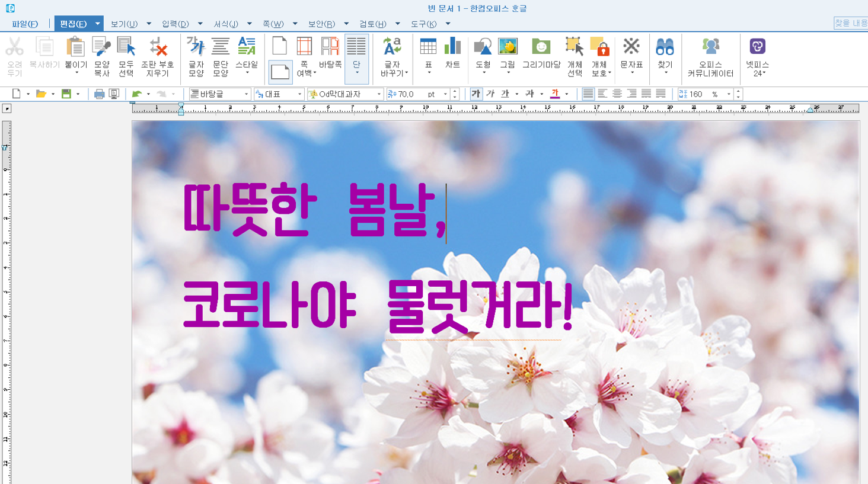Click the print preview icon
The height and width of the screenshot is (484, 868).
[x=114, y=94]
